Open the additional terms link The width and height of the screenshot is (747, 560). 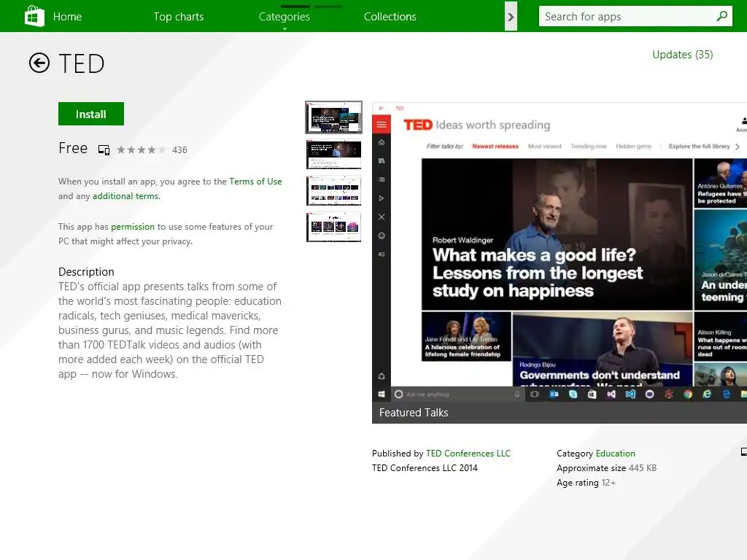click(x=125, y=196)
